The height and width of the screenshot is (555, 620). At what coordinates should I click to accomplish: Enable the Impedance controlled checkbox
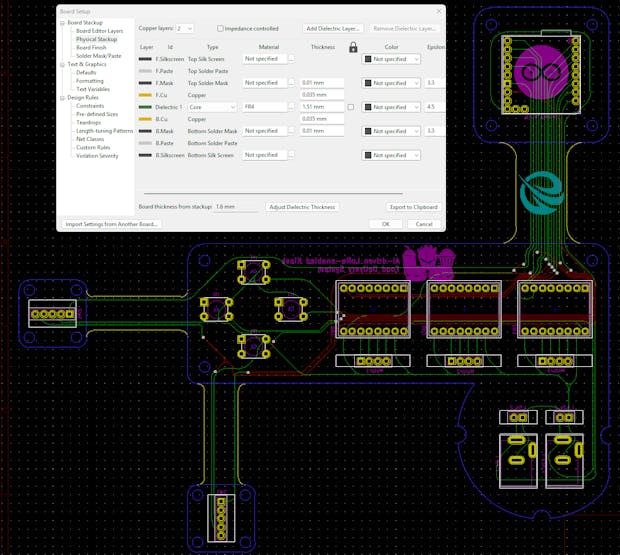tap(221, 29)
